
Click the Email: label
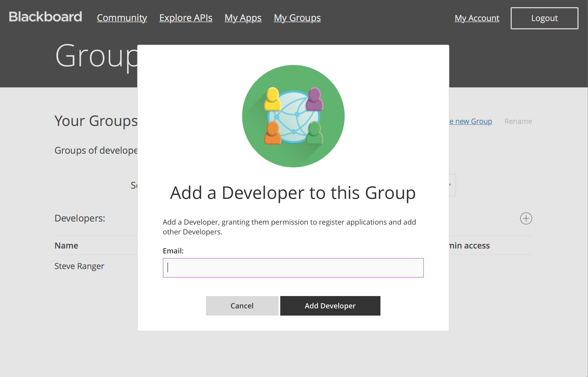[x=173, y=251]
